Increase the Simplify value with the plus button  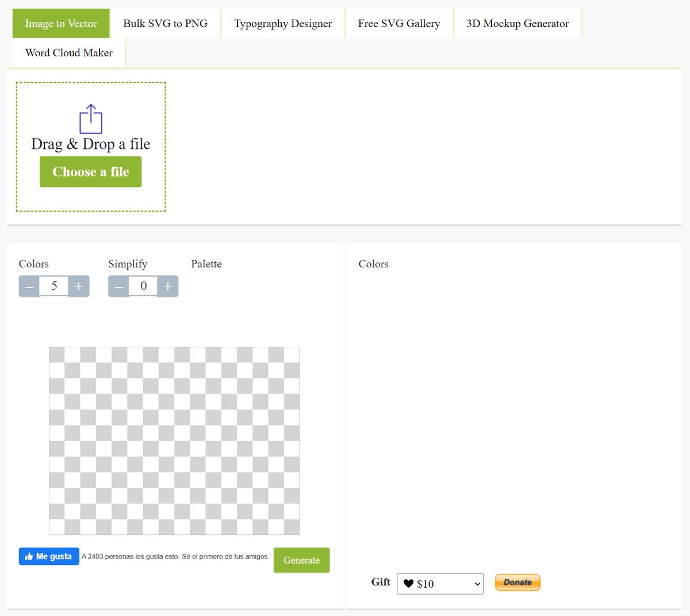167,286
